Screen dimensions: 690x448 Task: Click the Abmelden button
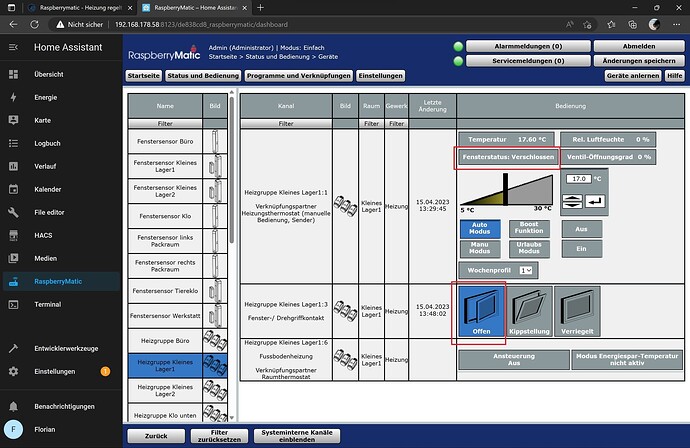(x=639, y=46)
